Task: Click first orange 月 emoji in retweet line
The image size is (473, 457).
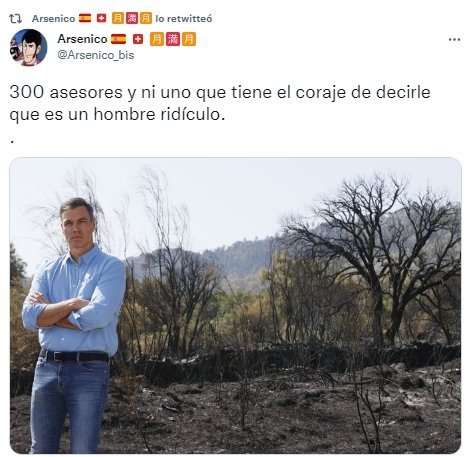Action: 118,18
